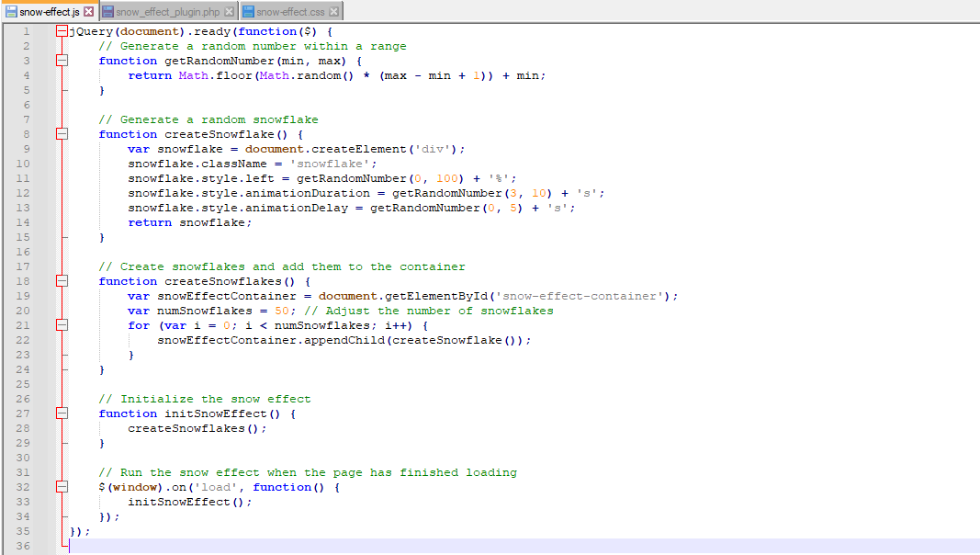Select the snow-effect.js tab
Image resolution: width=980 pixels, height=555 pixels.
[x=49, y=12]
